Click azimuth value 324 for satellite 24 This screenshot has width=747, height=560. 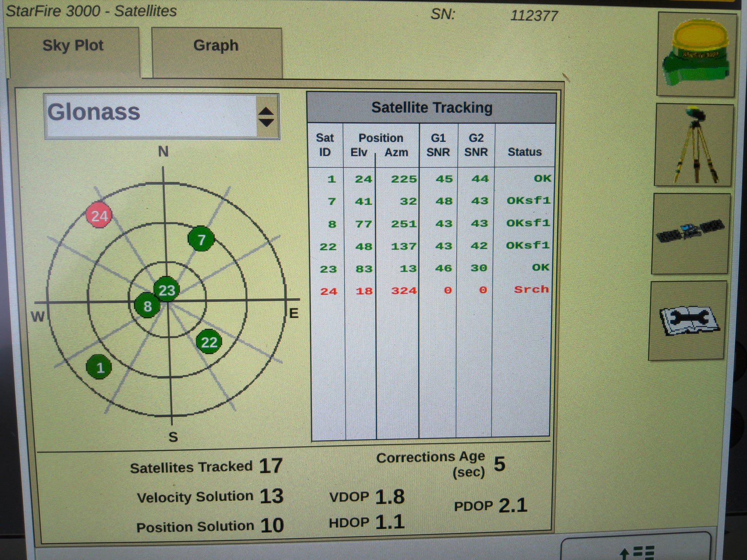click(404, 291)
